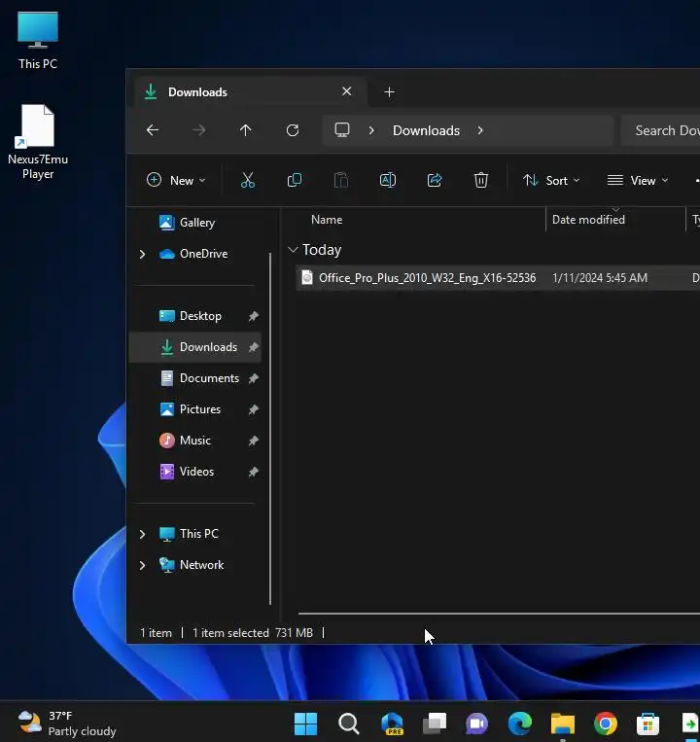Image resolution: width=700 pixels, height=742 pixels.
Task: Unpin Desktop using its pin icon
Action: pyautogui.click(x=254, y=316)
